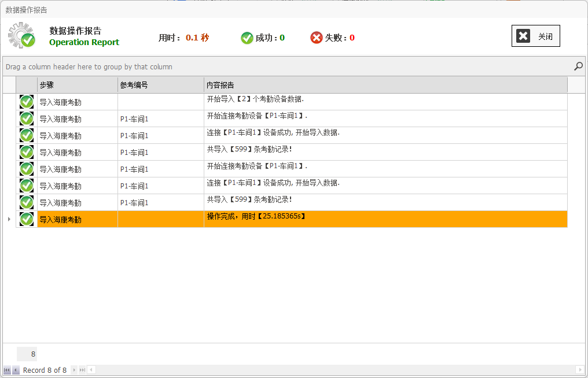Click the green check icon beside 成功
The height and width of the screenshot is (378, 588).
247,38
